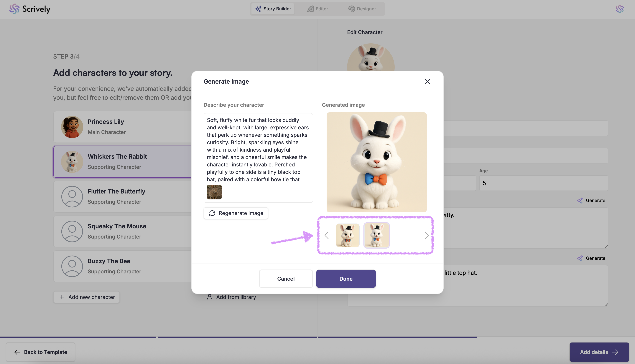Click the Scrively logo icon
The image size is (635, 364).
(14, 9)
